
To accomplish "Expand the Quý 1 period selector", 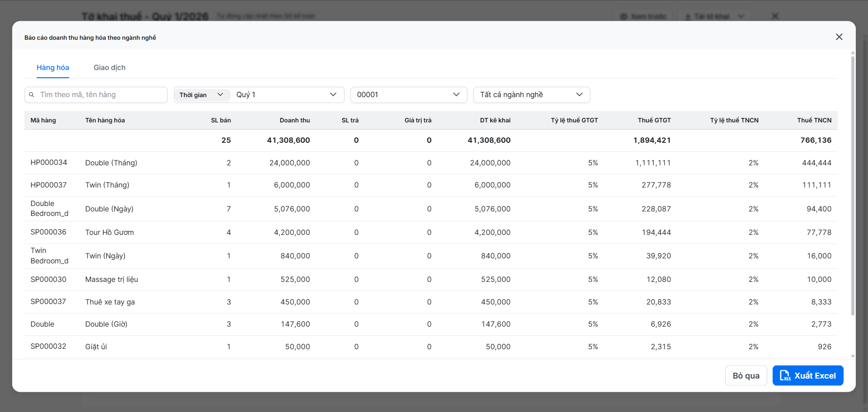I will click(287, 95).
